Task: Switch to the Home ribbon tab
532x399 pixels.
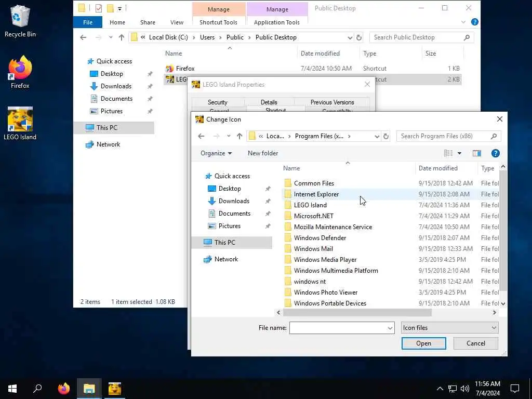Action: point(117,22)
